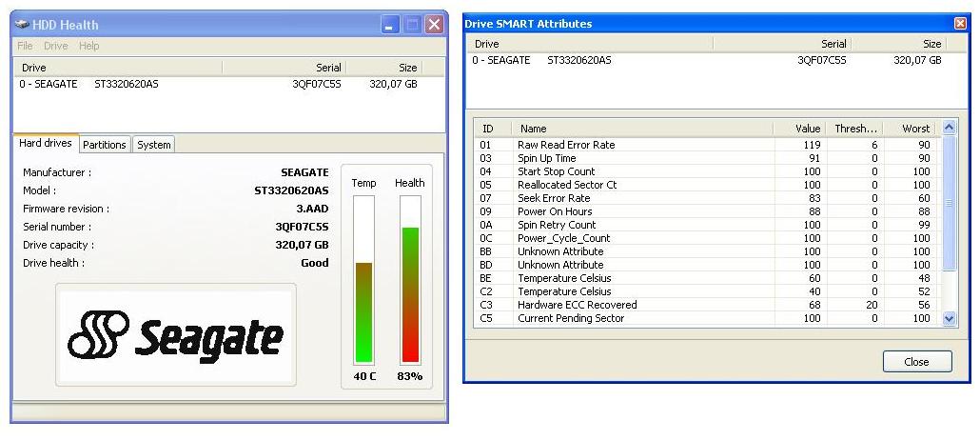Select the BD Unknown Attribute row
The width and height of the screenshot is (980, 440).
(706, 265)
